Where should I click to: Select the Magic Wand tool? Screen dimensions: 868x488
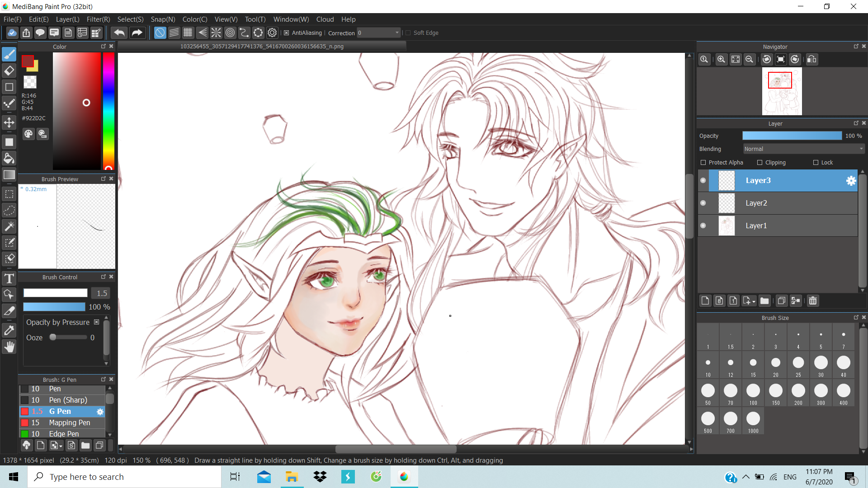click(x=9, y=226)
